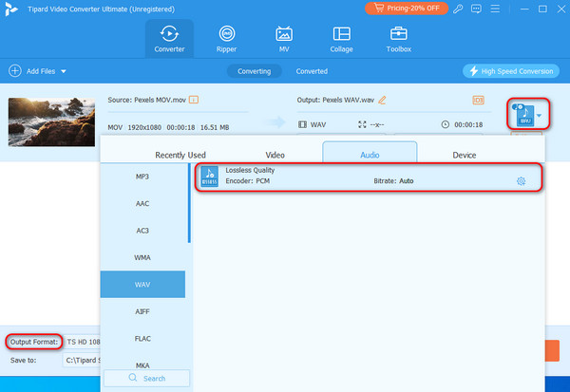
Task: Open the Ripper tab
Action: 226,39
